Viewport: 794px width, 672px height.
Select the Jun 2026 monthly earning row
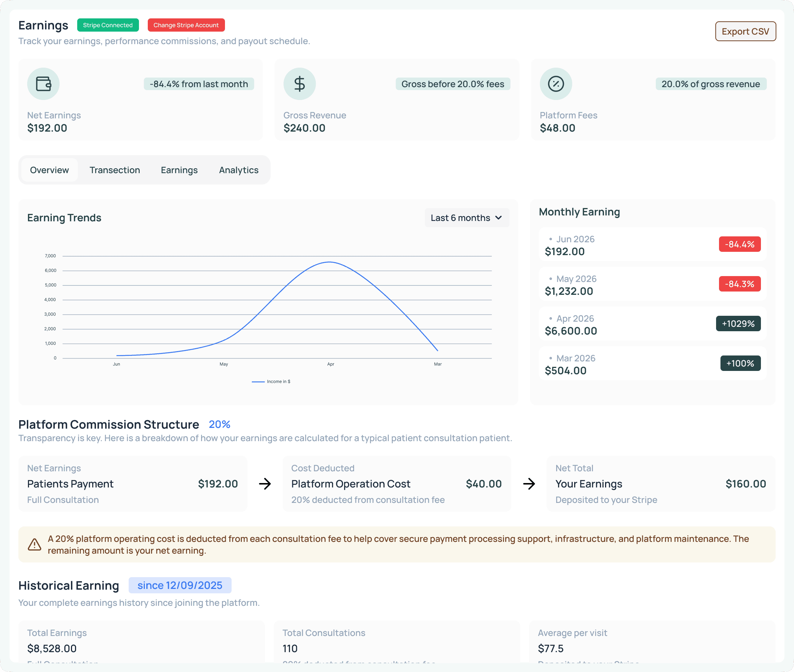[652, 244]
